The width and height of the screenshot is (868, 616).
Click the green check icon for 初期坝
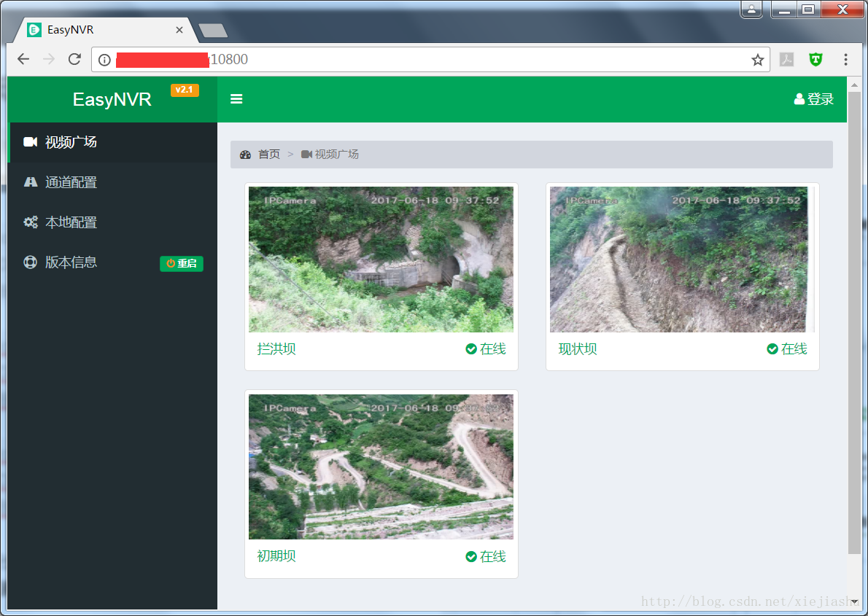(x=471, y=557)
